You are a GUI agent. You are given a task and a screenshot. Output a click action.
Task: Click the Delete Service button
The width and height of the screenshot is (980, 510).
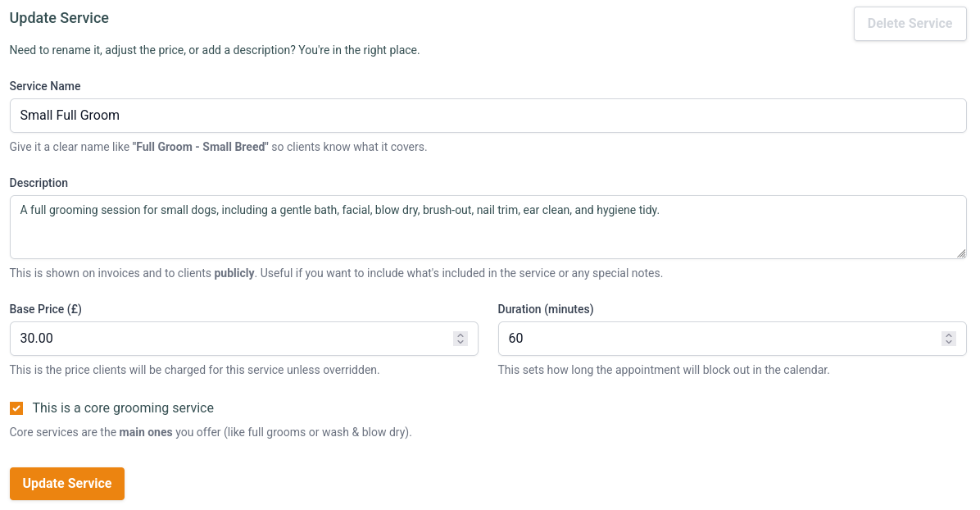coord(910,24)
